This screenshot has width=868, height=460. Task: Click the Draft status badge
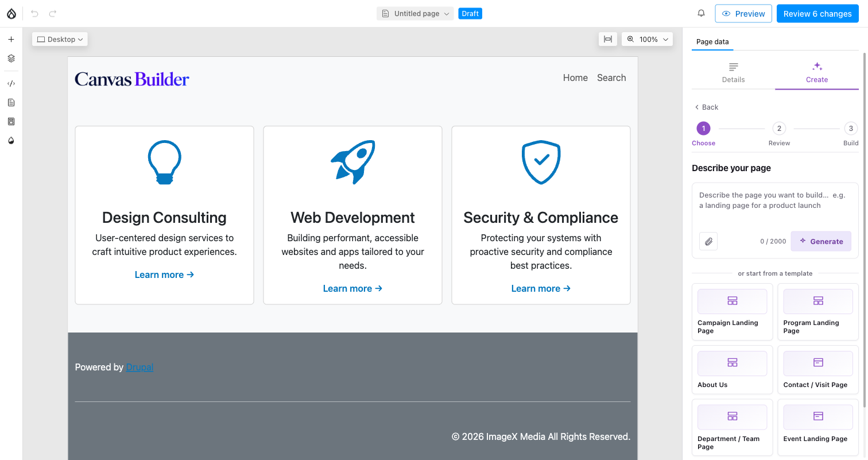click(x=470, y=13)
